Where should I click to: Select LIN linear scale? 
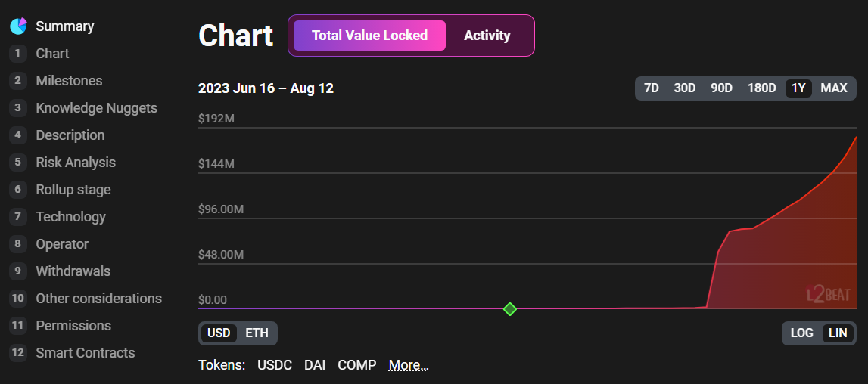[x=838, y=333]
